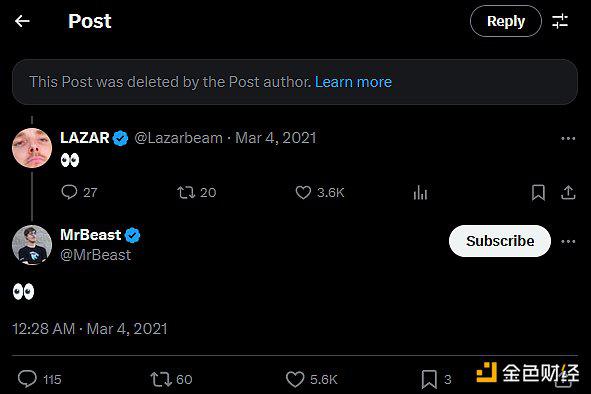
Task: Reply to LAZAR's post via comment icon
Action: [69, 192]
